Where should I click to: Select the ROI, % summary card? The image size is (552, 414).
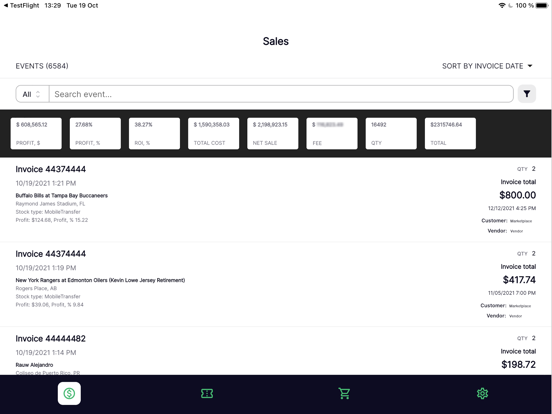pos(154,133)
